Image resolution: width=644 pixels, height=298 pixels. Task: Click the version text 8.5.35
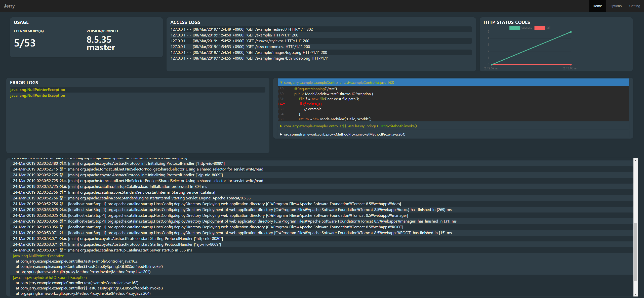(99, 39)
